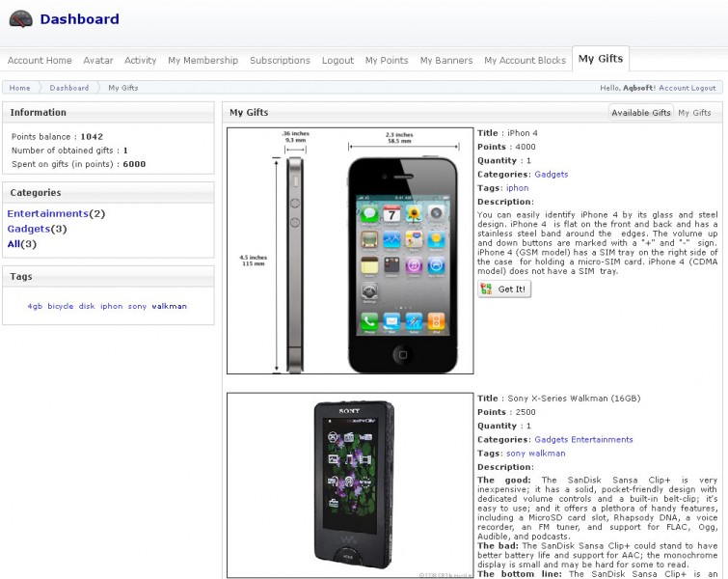Click the Logout tab
Screen dimensions: 728x579
pos(338,61)
